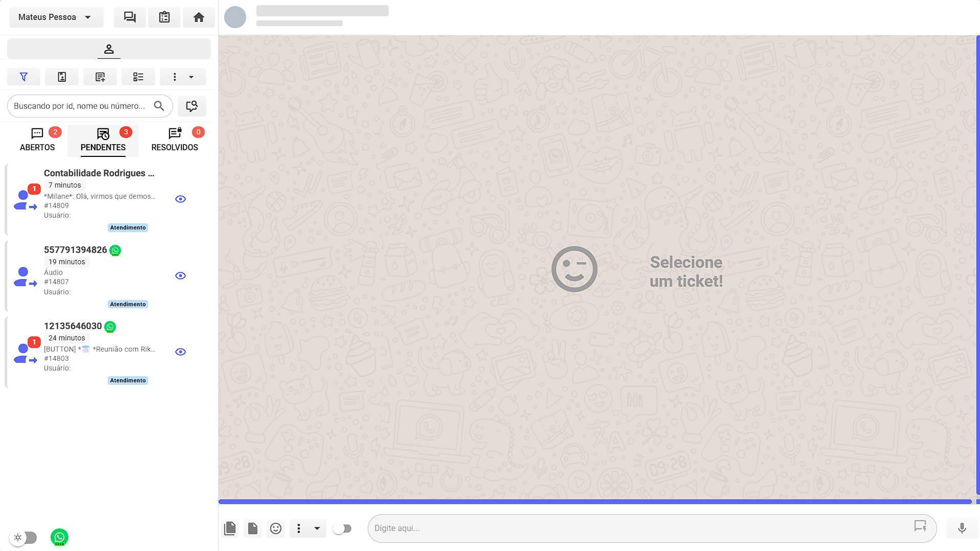Click eye icon on Contabilidade Rodrigues ticket
This screenshot has width=980, height=551.
[180, 199]
